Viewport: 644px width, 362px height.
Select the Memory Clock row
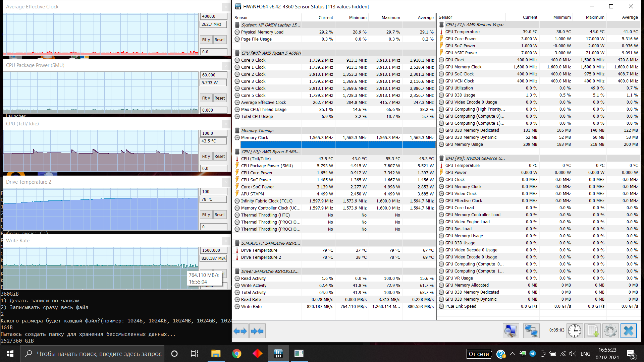tap(334, 138)
